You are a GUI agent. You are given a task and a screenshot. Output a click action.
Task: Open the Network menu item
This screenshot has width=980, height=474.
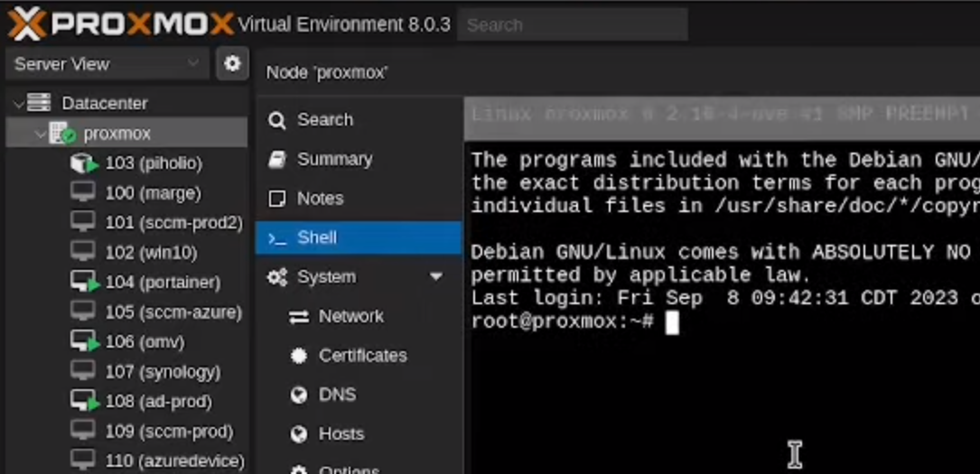click(359, 317)
